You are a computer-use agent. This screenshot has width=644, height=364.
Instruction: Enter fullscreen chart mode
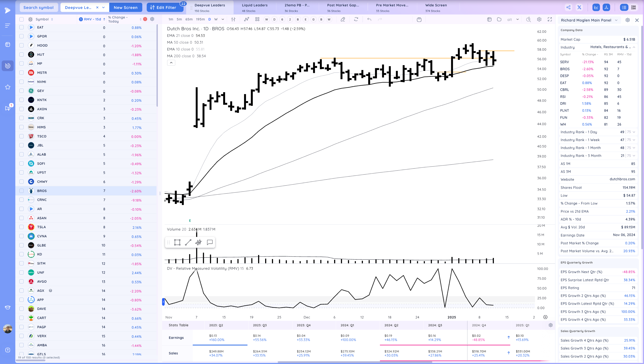coord(550,19)
